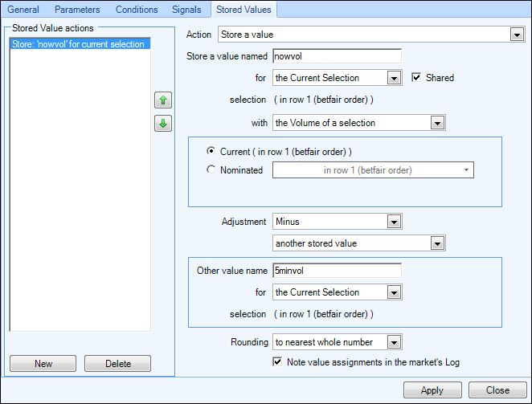Disable Note value assignments in market's Log
532x404 pixels.
[277, 361]
